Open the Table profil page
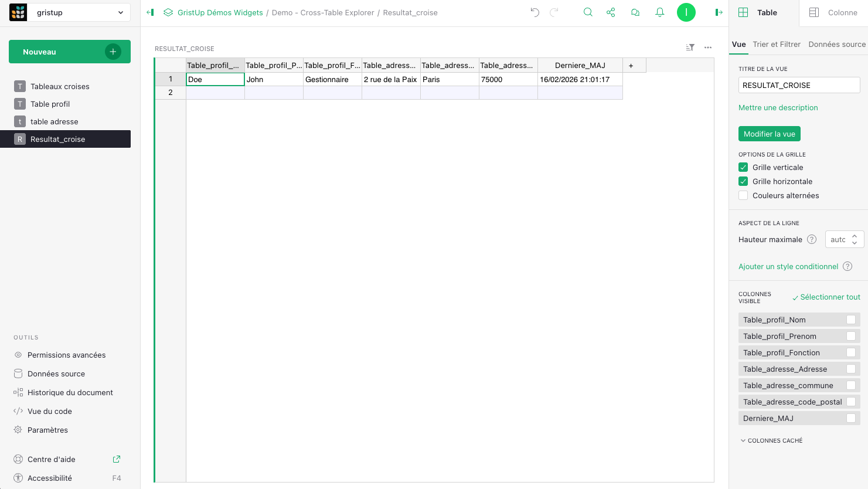868x489 pixels. coord(50,104)
